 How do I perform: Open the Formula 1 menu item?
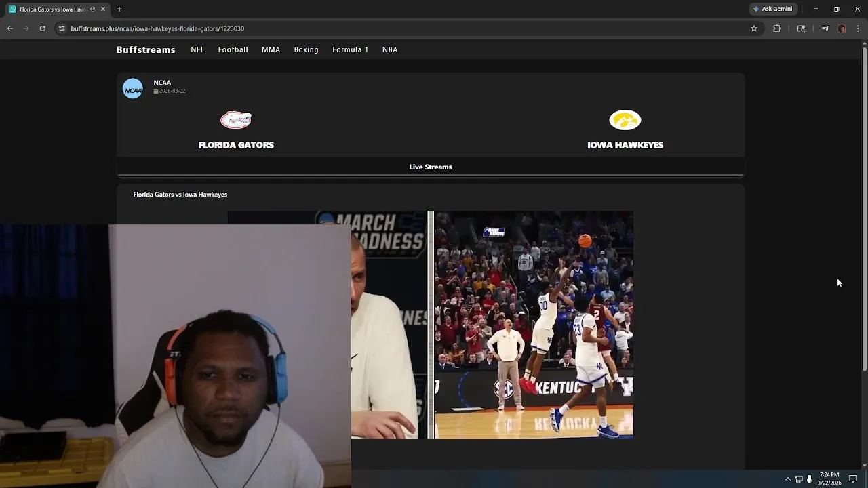[351, 49]
